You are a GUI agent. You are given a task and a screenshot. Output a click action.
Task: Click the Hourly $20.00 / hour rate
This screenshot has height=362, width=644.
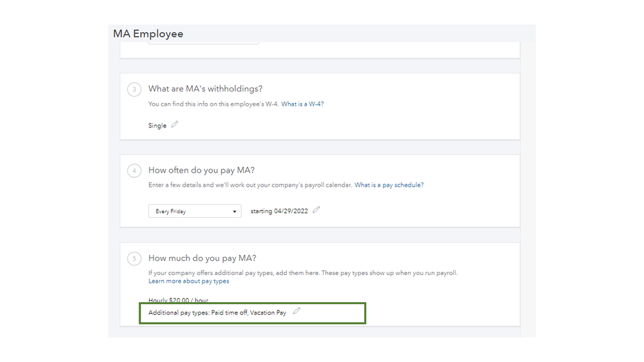pos(178,301)
